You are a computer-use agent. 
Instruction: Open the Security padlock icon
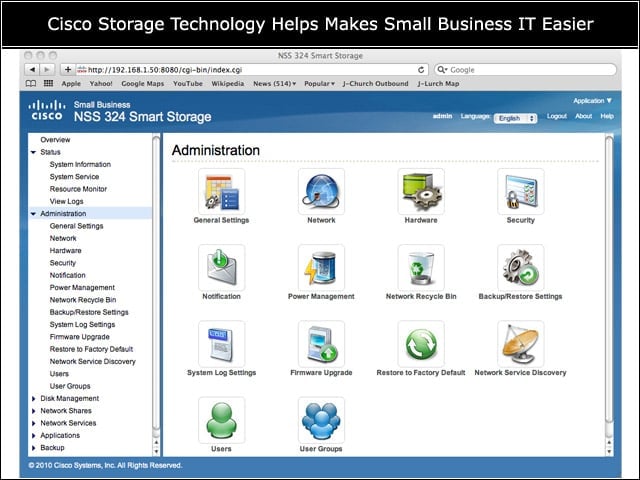click(520, 191)
